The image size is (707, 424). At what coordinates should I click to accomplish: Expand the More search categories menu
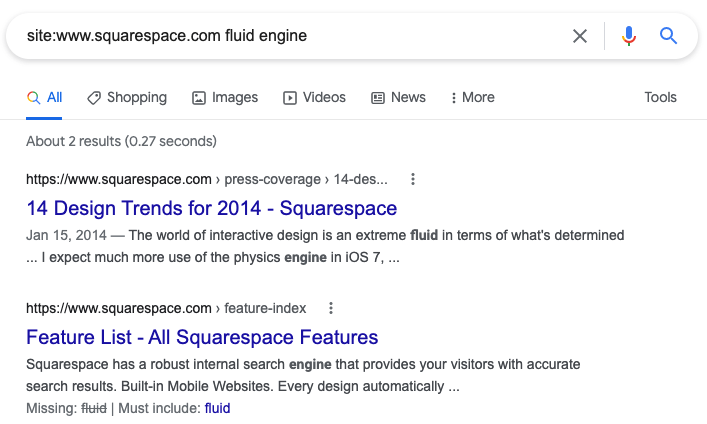(473, 98)
